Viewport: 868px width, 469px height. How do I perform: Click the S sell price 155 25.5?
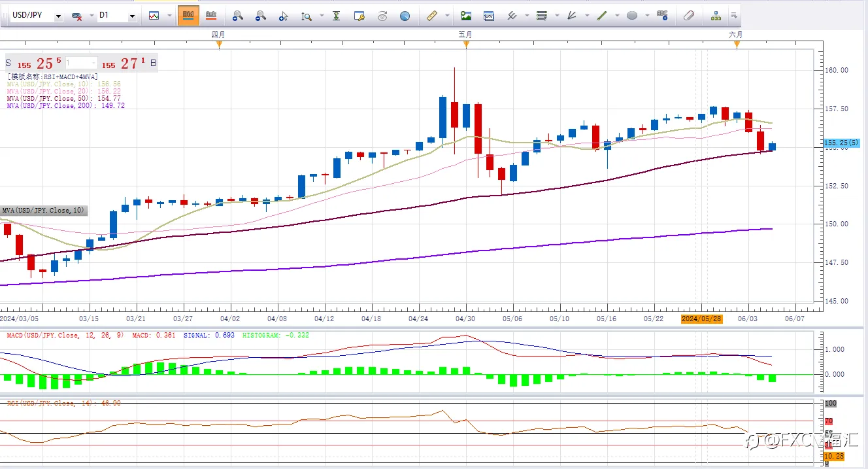[34, 63]
